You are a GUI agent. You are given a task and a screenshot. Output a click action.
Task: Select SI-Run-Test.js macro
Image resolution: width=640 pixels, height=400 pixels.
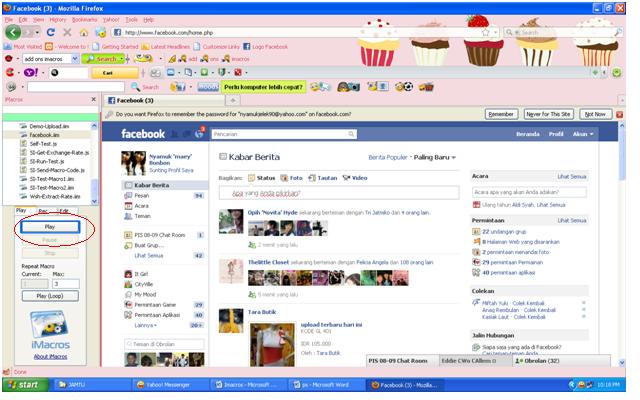pyautogui.click(x=47, y=161)
